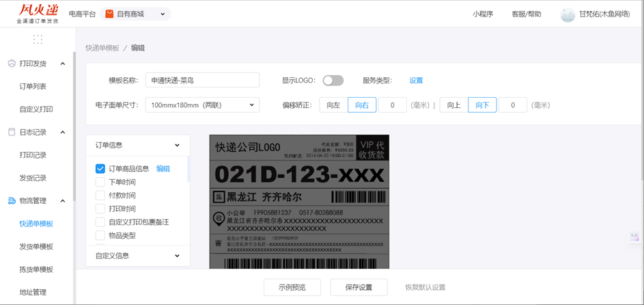Open the 电子面单尺寸 size dropdown
The width and height of the screenshot is (644, 305).
pos(202,105)
